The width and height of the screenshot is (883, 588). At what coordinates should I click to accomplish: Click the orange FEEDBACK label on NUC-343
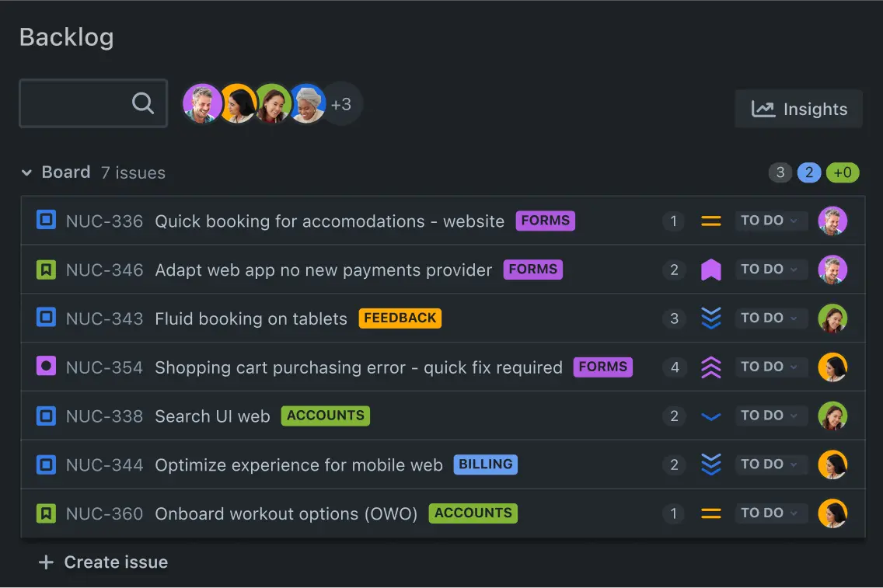pos(400,318)
